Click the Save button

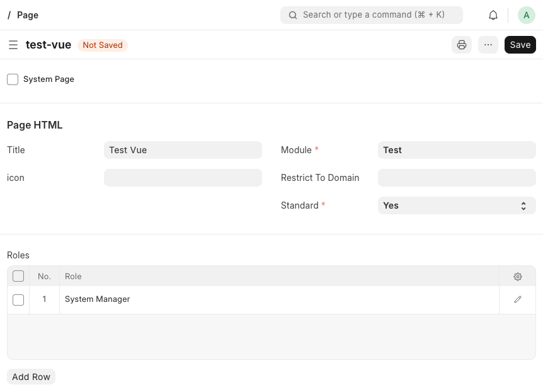click(520, 45)
